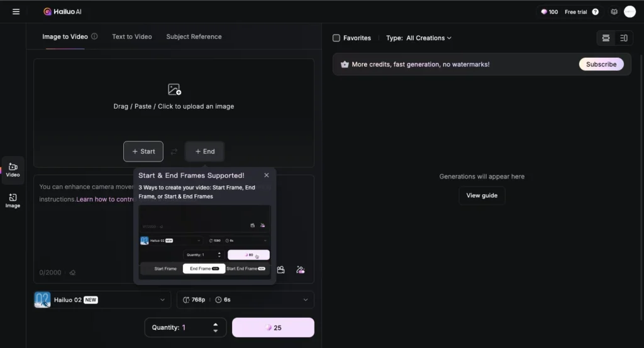The height and width of the screenshot is (348, 644).
Task: Click the Free trial help question icon
Action: point(595,12)
